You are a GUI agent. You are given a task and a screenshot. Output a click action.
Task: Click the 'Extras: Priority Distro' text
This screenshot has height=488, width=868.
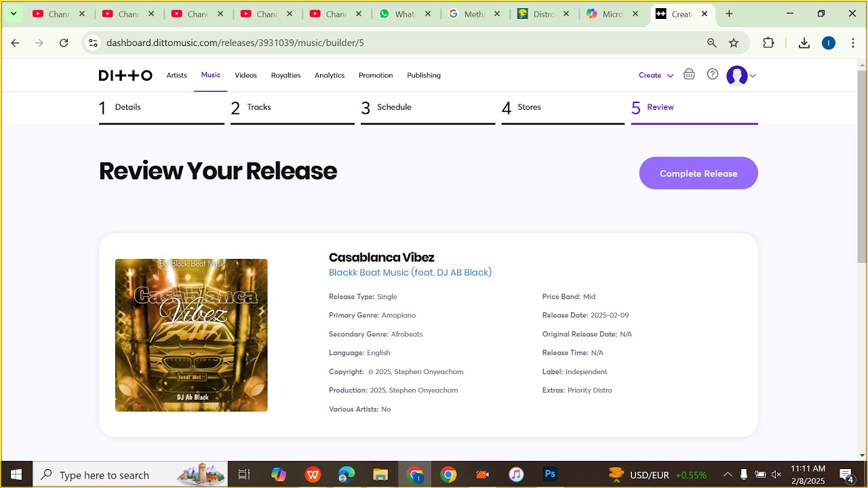[x=577, y=390]
